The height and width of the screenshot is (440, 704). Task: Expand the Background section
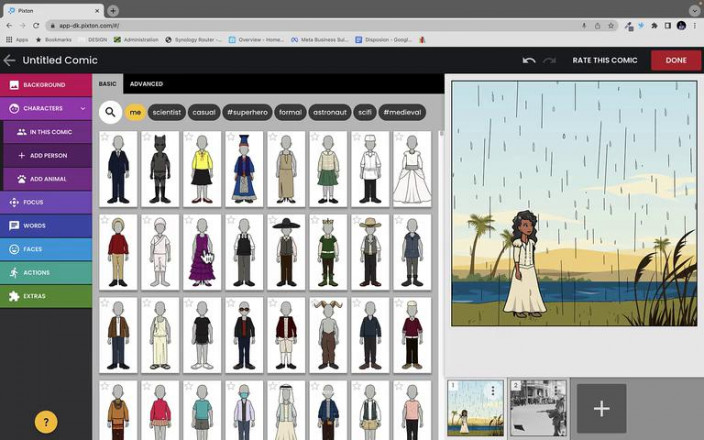click(x=45, y=85)
